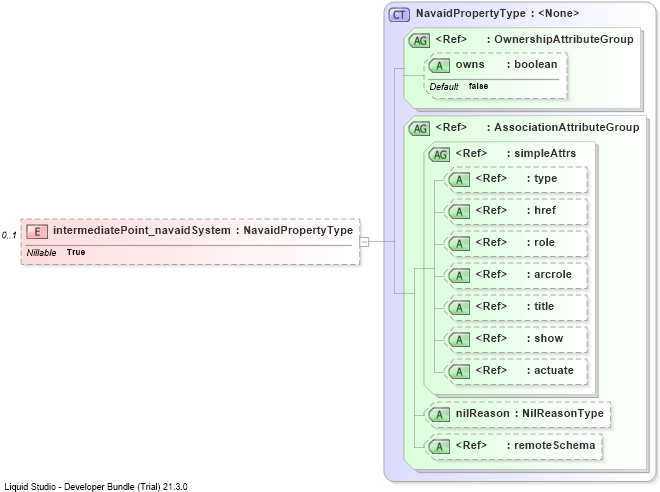Select the OwnershipAttributeGroup label
The width and height of the screenshot is (660, 492).
564,39
